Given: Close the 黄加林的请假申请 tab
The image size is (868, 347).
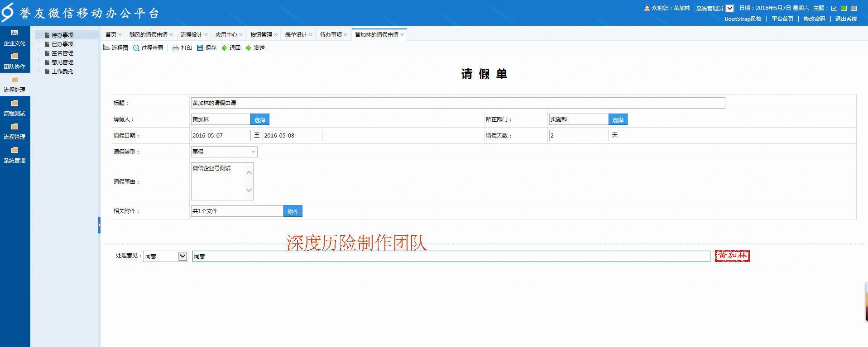Looking at the screenshot, I should pos(402,35).
